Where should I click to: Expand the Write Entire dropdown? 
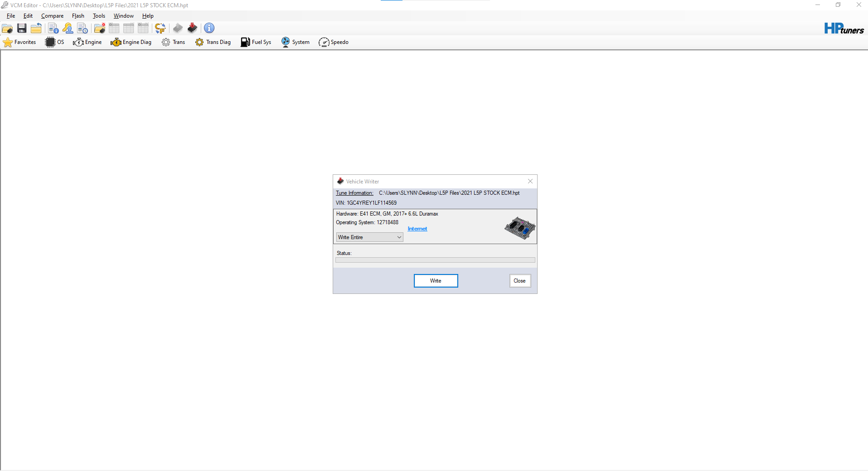click(x=398, y=237)
